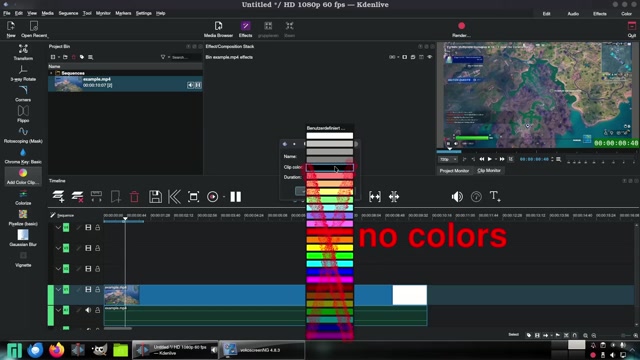The image size is (640, 360).
Task: Click the timeline zoom slider in status bar
Action: [614, 336]
